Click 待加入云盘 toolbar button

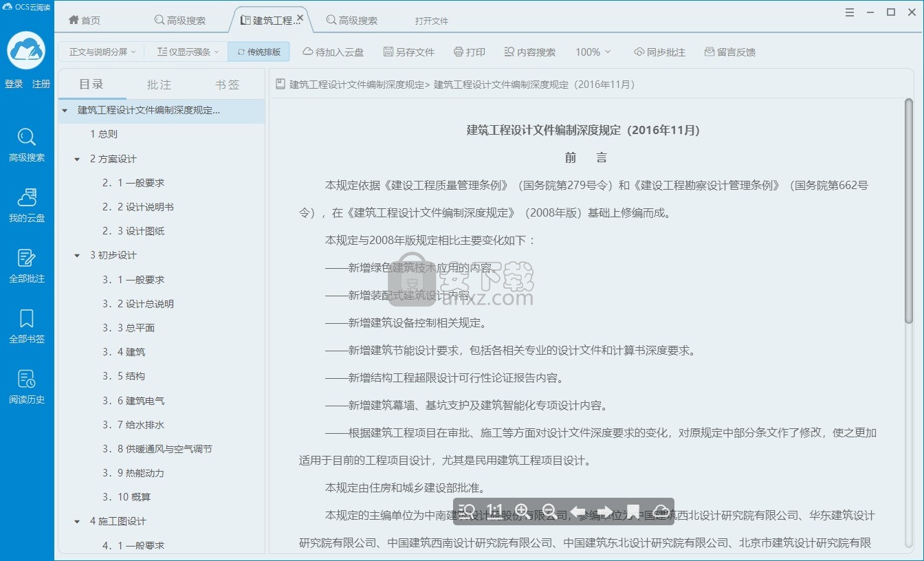(x=333, y=52)
